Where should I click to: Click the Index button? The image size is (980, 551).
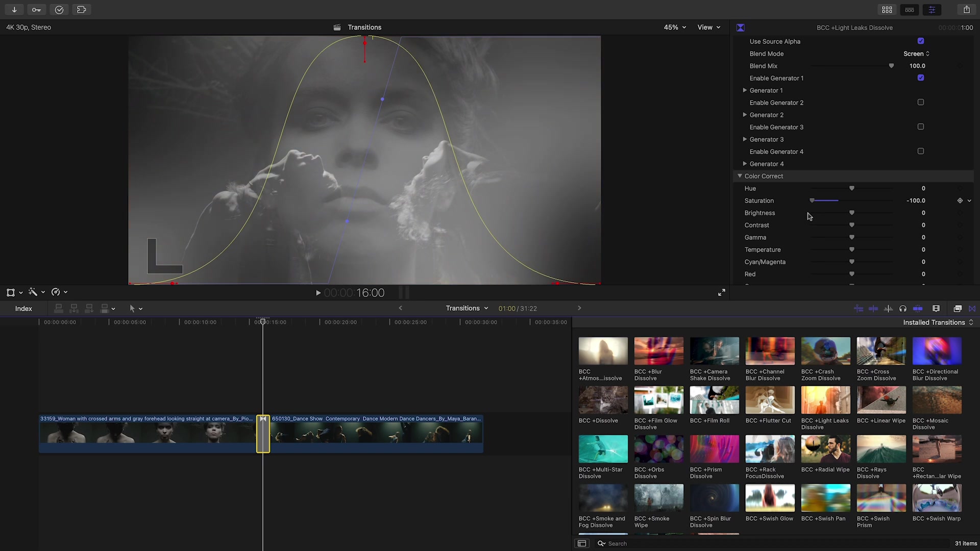pos(23,309)
